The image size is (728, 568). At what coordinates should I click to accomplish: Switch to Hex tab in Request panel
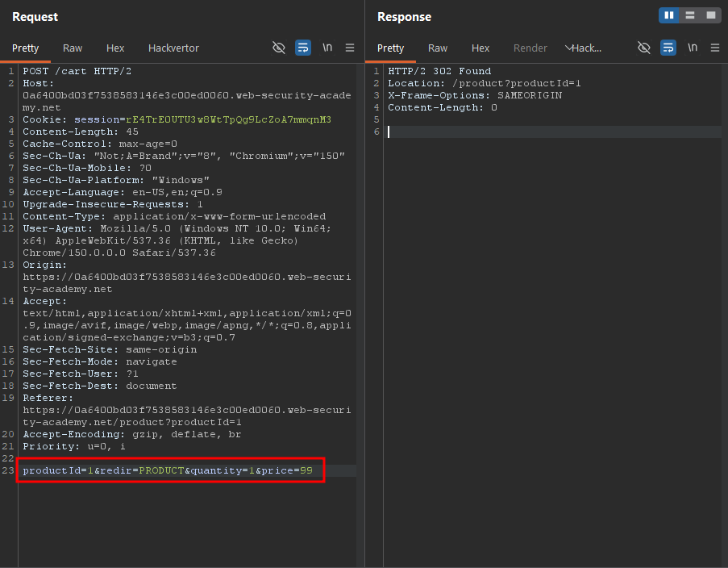pos(115,48)
